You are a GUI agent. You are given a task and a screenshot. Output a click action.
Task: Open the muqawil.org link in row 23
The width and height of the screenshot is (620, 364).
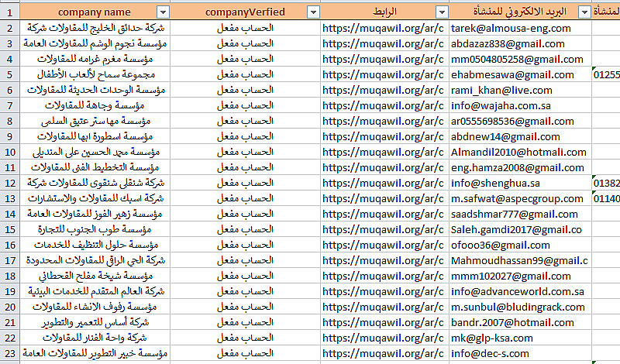point(383,353)
